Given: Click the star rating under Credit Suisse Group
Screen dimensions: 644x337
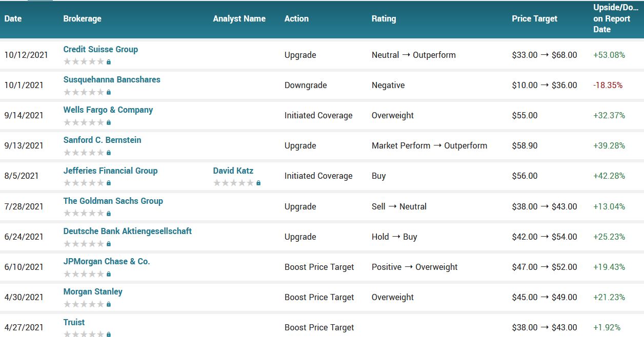Looking at the screenshot, I should [84, 62].
